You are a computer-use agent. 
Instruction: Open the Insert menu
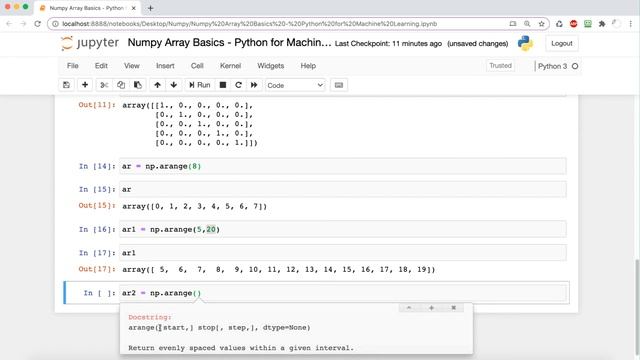[x=165, y=66]
